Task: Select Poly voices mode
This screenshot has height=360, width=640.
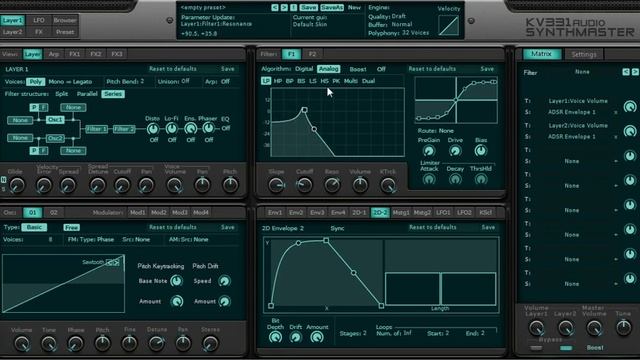Action: (x=36, y=82)
